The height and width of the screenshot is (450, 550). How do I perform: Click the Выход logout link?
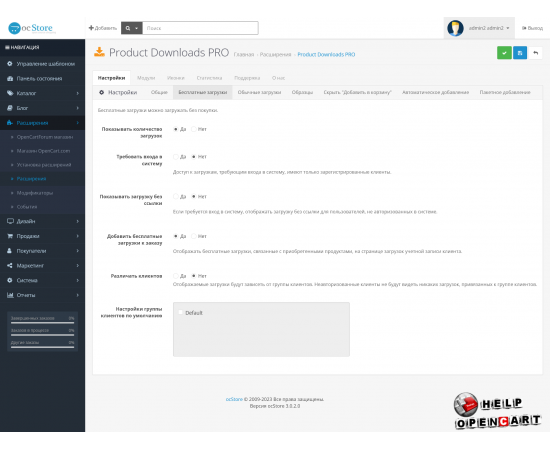[532, 28]
